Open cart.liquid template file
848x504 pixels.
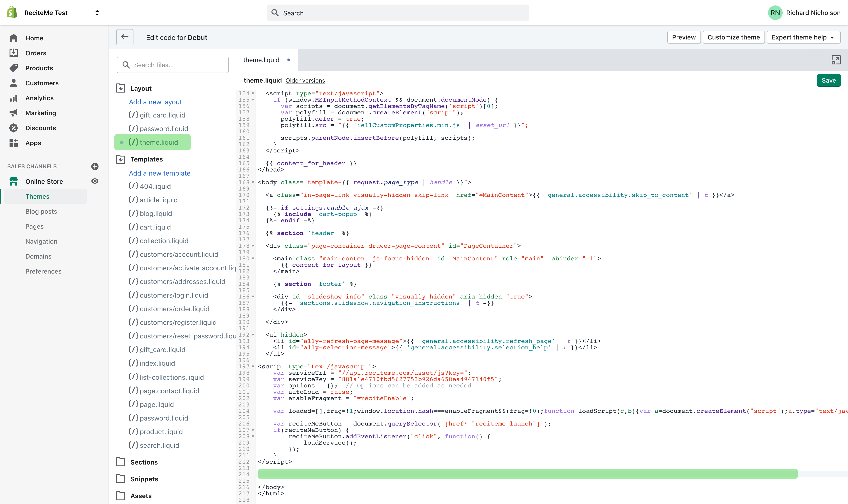[x=150, y=227]
